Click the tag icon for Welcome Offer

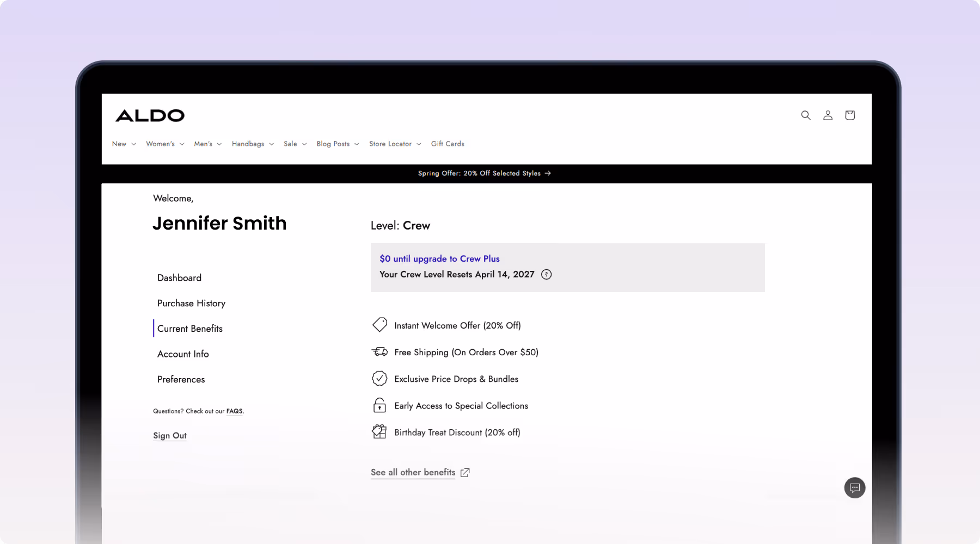[379, 325]
